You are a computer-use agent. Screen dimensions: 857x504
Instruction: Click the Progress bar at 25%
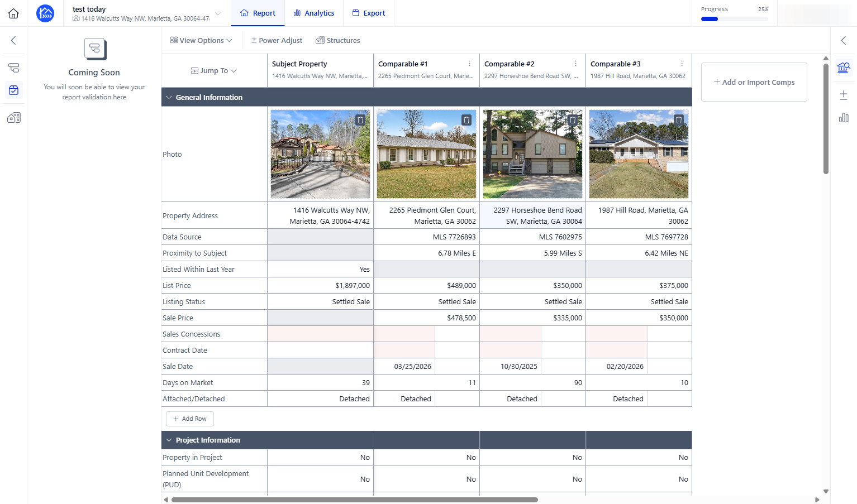tap(735, 19)
